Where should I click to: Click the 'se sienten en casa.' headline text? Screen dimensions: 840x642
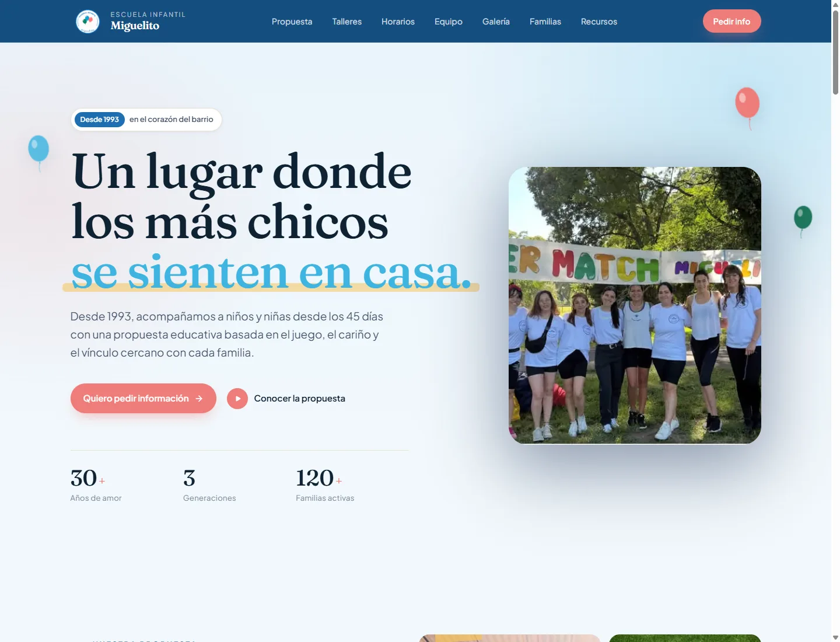click(x=271, y=273)
